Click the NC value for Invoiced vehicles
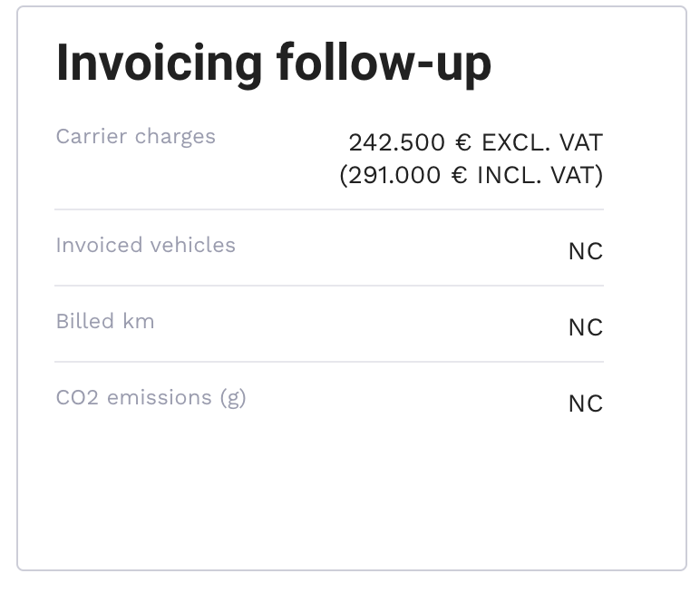Screen dimensions: 700x593 coord(585,251)
